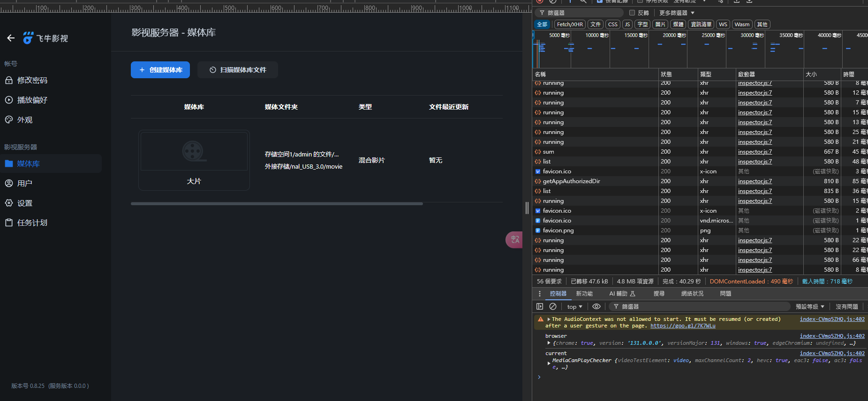Open index-CVmq5ZHQ.js:402 link beside AudioContext warning
The width and height of the screenshot is (868, 401).
click(x=832, y=319)
